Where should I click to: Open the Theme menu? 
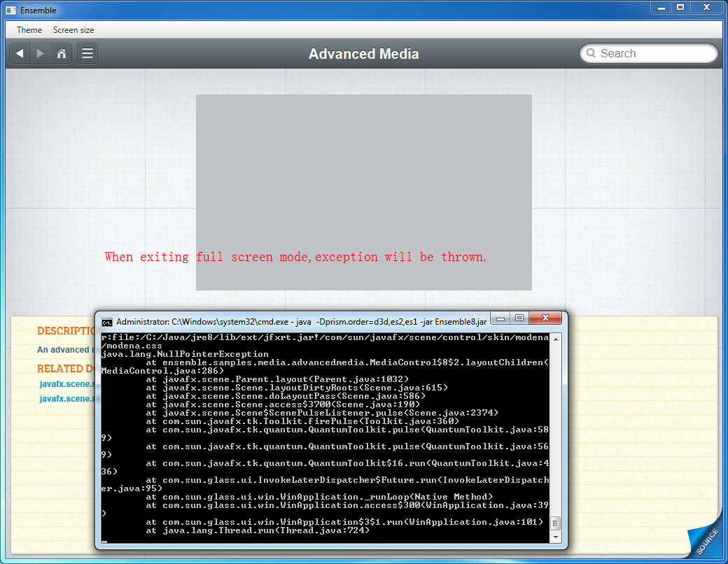[x=29, y=30]
